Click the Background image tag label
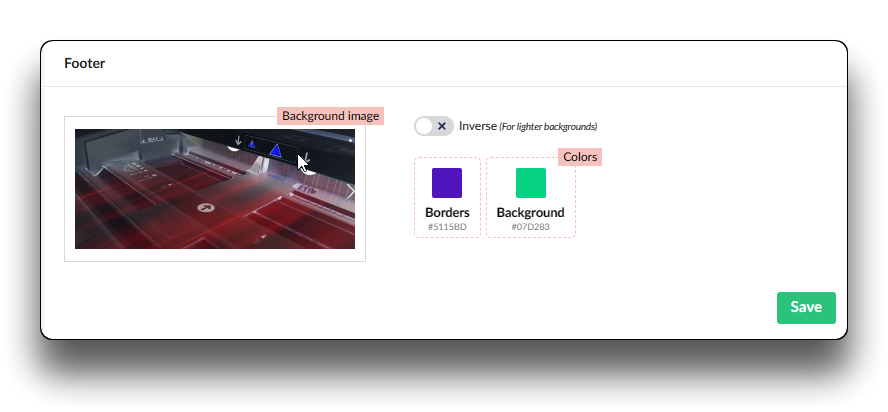Image resolution: width=888 pixels, height=412 pixels. tap(330, 116)
